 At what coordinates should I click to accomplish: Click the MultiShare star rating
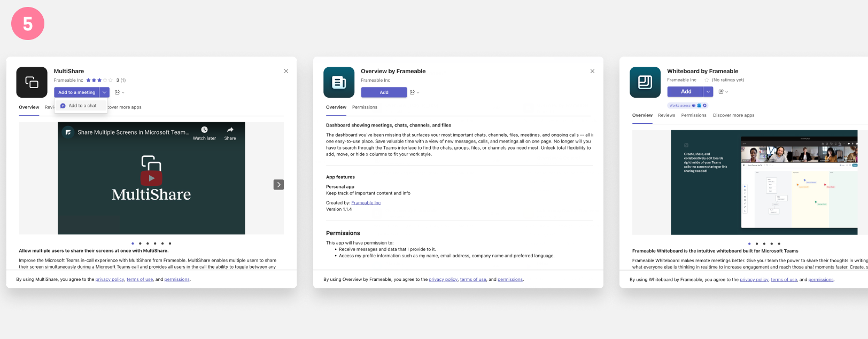coord(99,80)
